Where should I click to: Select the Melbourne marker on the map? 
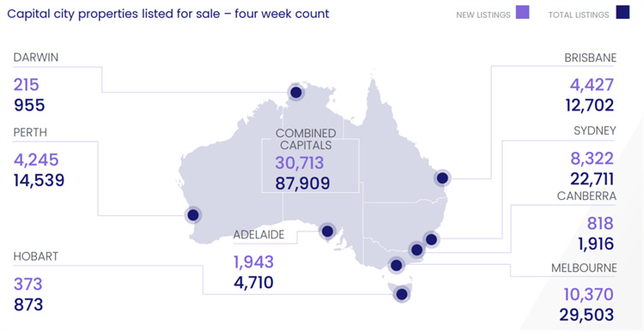pos(396,265)
